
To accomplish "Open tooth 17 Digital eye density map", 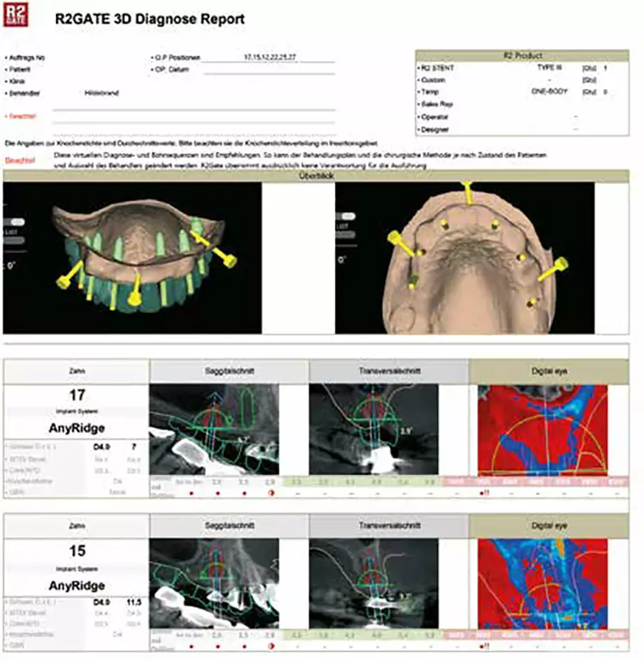I will coord(543,430).
